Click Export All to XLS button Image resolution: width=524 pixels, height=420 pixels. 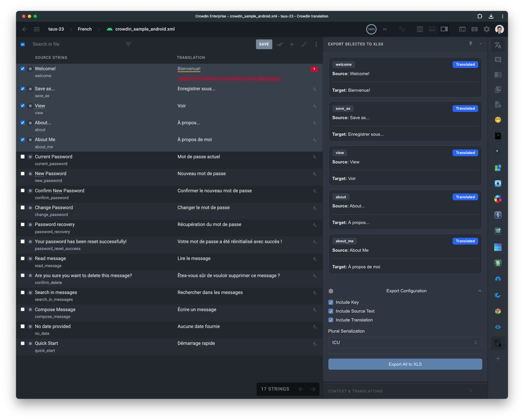pos(405,364)
